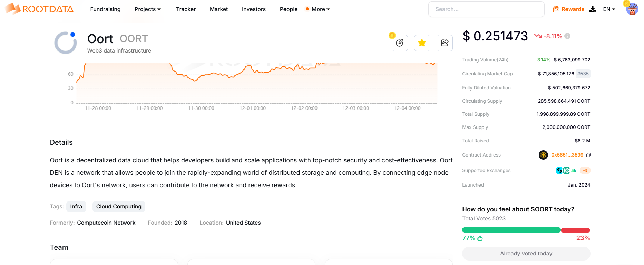The image size is (644, 265).
Task: Click the 2,000,000,000 OORT max supply
Action: click(x=566, y=127)
